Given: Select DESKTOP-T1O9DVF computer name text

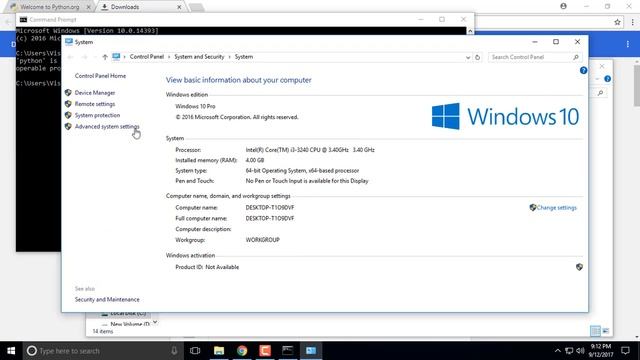Looking at the screenshot, I should coord(270,208).
